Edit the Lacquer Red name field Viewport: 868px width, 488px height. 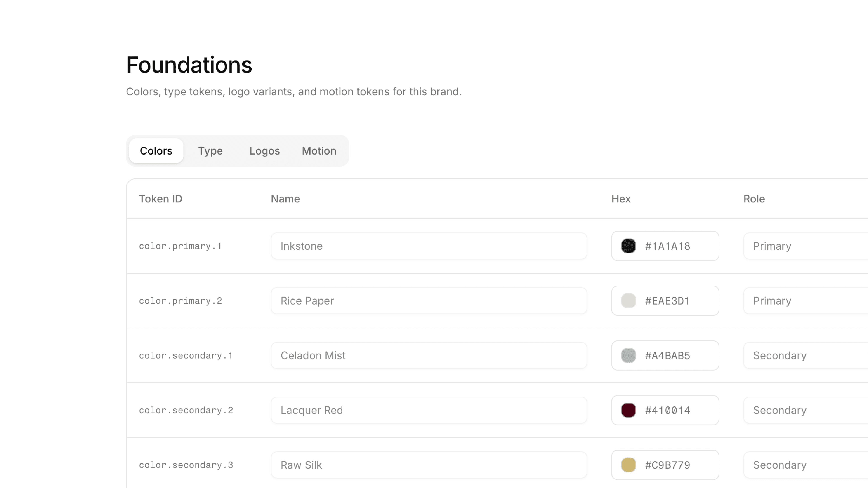(x=429, y=410)
